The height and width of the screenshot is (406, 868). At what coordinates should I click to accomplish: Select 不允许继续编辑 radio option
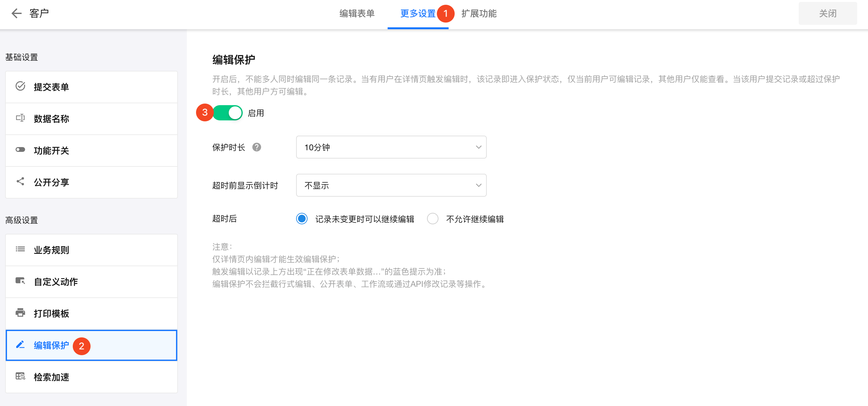433,219
